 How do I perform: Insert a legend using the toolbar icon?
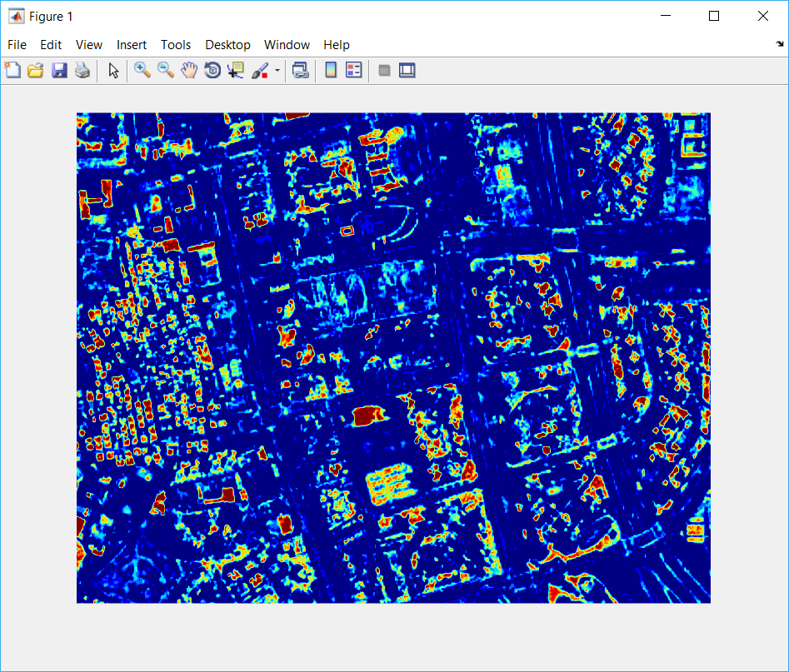[x=354, y=71]
